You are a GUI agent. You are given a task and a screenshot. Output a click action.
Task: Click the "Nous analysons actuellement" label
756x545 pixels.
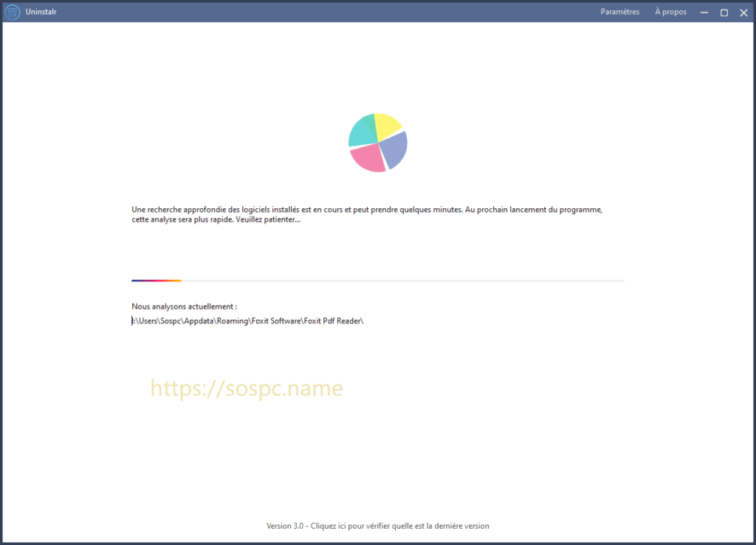pos(184,306)
